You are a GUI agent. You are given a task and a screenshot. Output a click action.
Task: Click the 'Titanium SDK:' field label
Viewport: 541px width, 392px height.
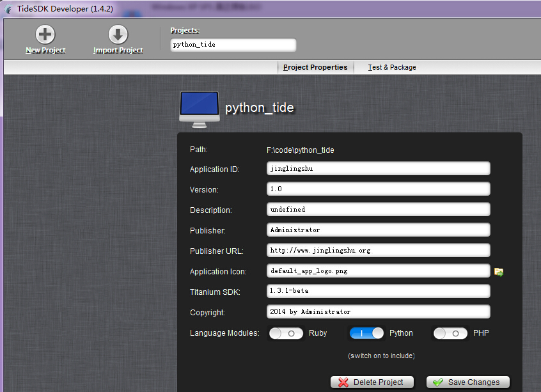point(215,292)
